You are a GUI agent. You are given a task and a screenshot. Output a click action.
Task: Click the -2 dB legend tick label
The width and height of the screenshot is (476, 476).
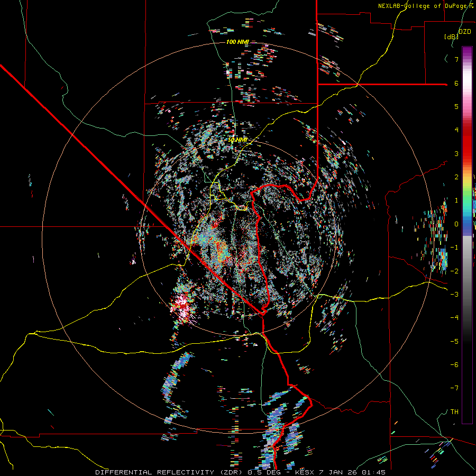click(x=454, y=271)
